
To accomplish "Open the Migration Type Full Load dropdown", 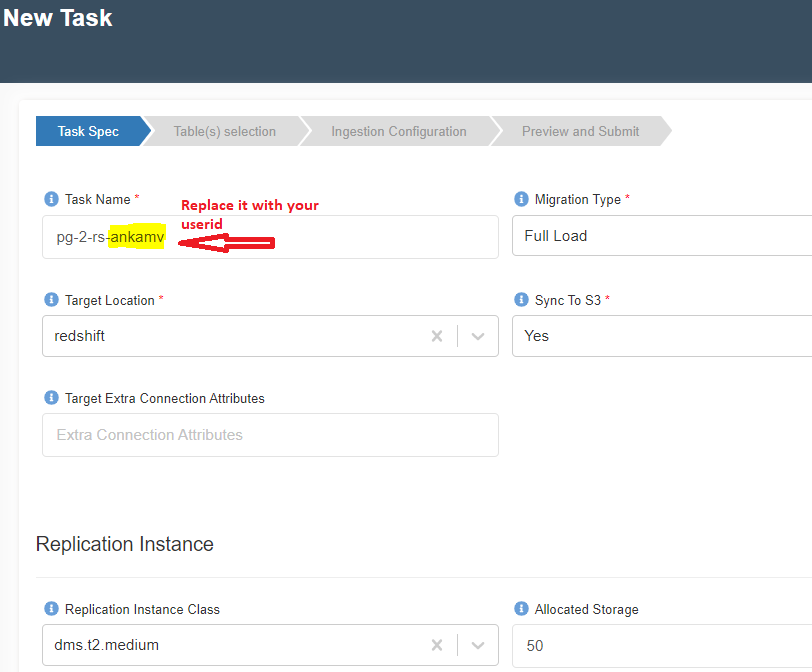I will tap(662, 236).
